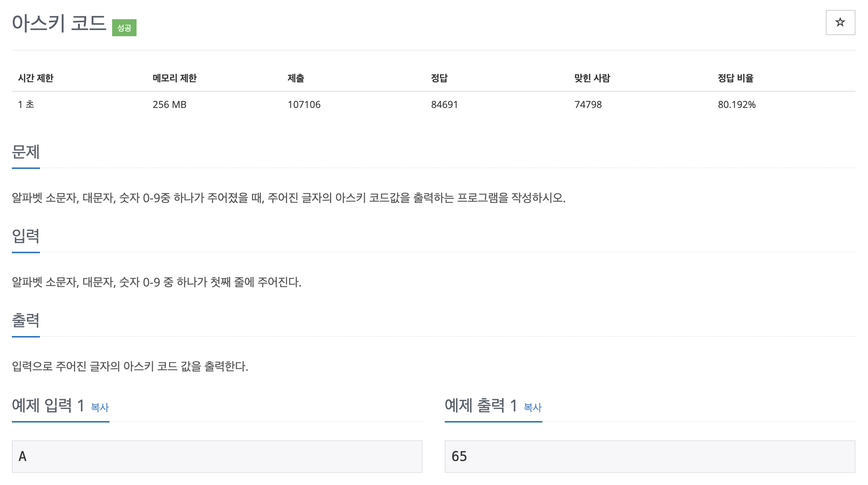The width and height of the screenshot is (868, 485).
Task: Click the 정답 비율 column header
Action: [736, 78]
